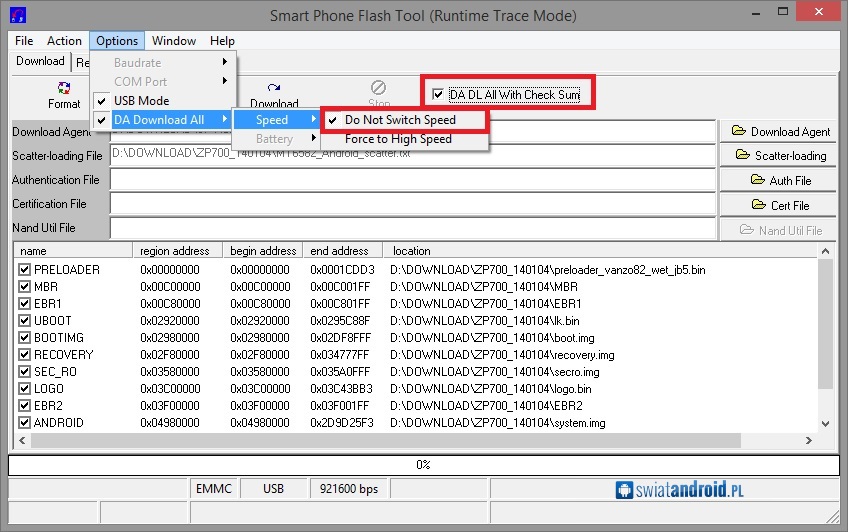Select Do Not Switch Speed option
The image size is (848, 532).
point(400,120)
